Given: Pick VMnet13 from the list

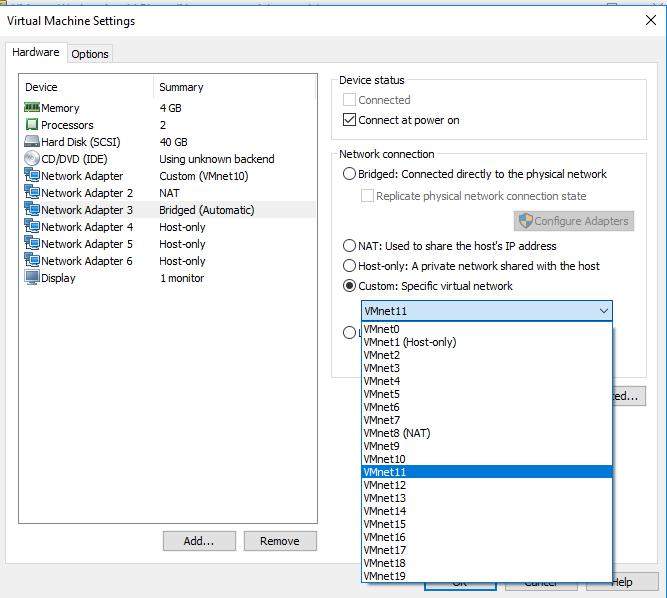Looking at the screenshot, I should coord(487,498).
